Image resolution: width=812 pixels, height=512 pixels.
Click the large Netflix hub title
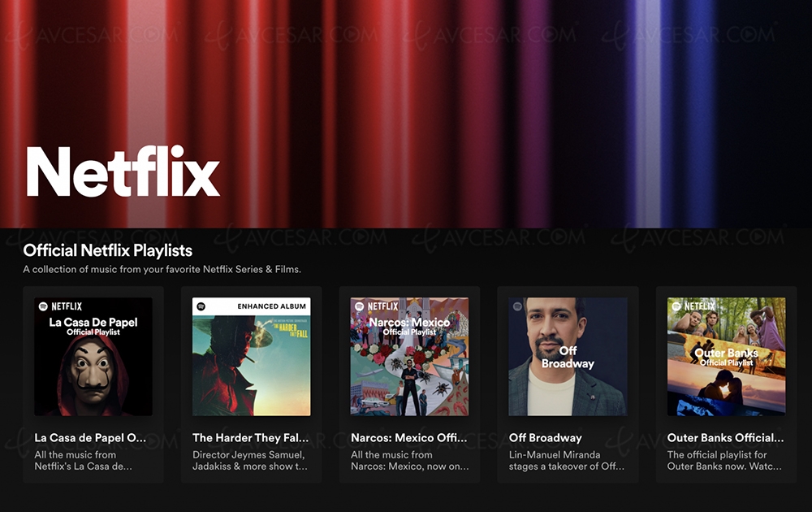coord(123,171)
